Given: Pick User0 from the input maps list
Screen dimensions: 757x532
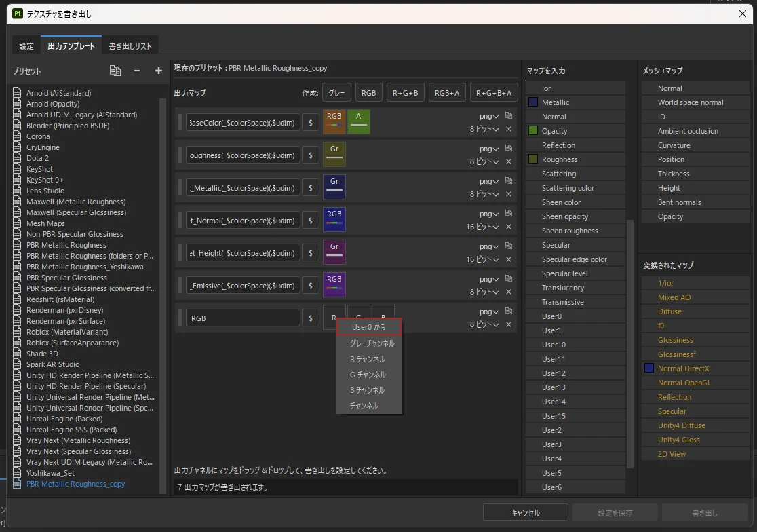Looking at the screenshot, I should (575, 316).
